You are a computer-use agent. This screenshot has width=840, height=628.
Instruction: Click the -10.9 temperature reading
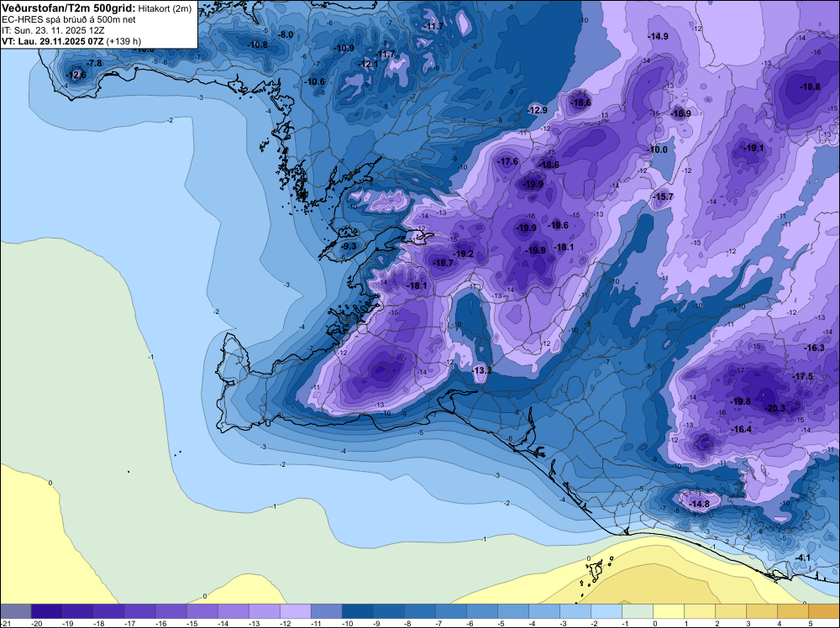click(x=344, y=48)
